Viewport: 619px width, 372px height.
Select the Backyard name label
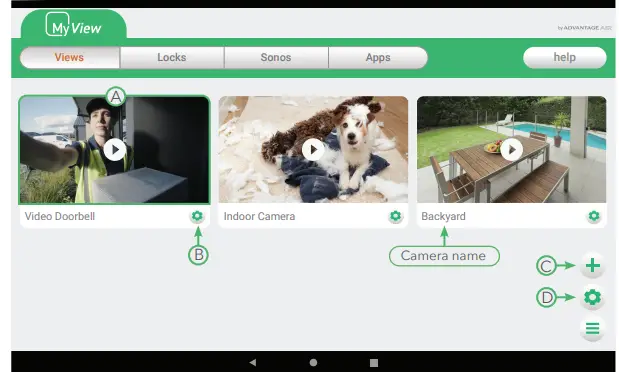pos(443,216)
